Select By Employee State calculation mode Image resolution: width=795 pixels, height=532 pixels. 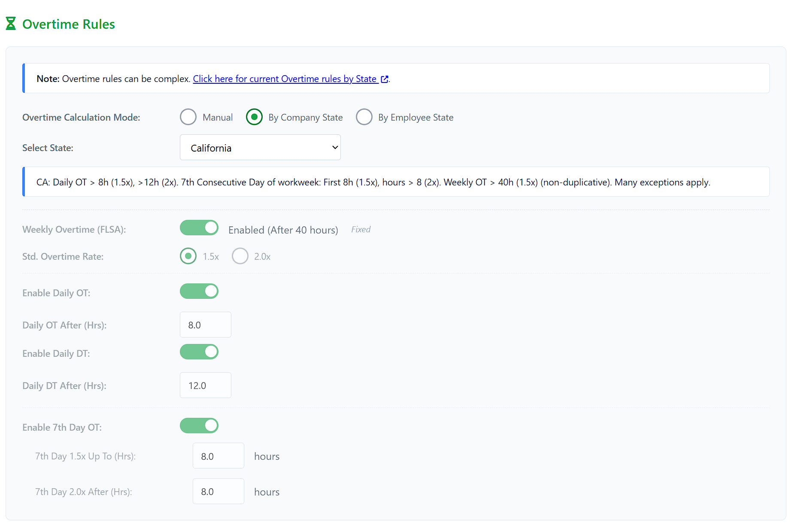click(364, 117)
